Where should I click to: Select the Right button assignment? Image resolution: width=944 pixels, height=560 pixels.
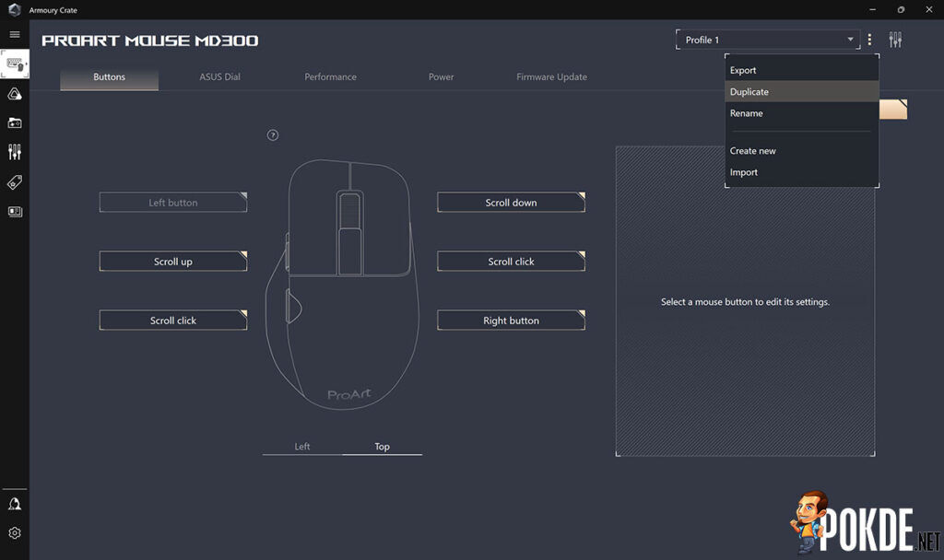[x=511, y=321]
